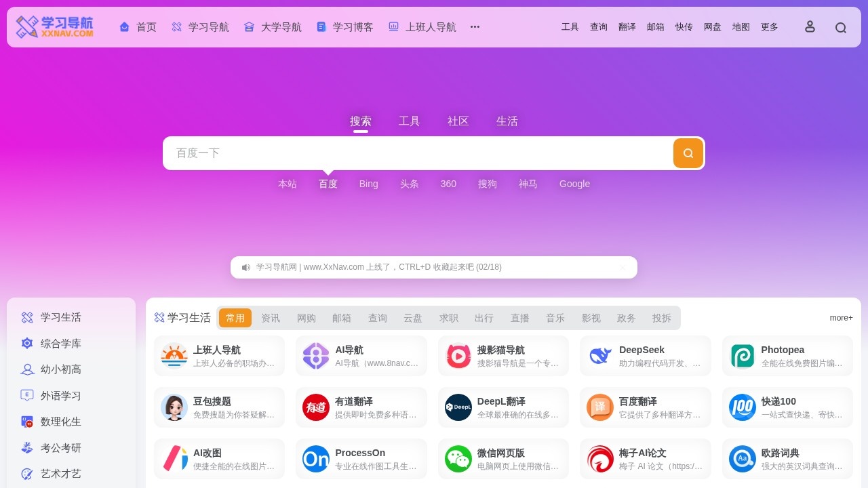This screenshot has width=868, height=488.
Task: Open the user account icon
Action: click(810, 26)
